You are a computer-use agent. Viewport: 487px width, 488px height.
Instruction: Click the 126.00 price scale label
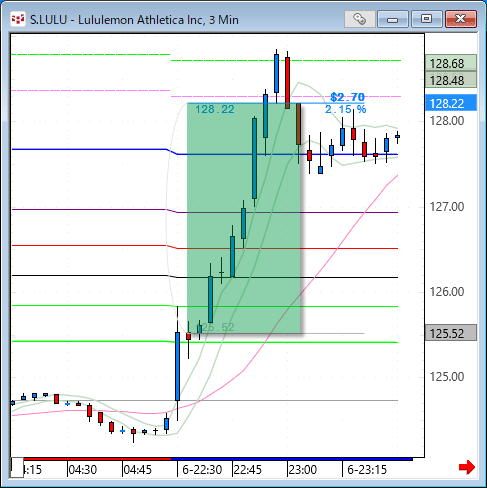pos(447,292)
